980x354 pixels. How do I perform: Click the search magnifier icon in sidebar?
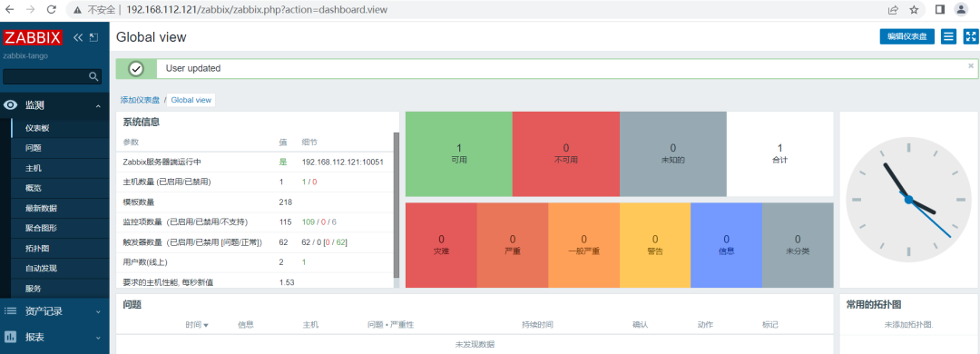point(93,76)
